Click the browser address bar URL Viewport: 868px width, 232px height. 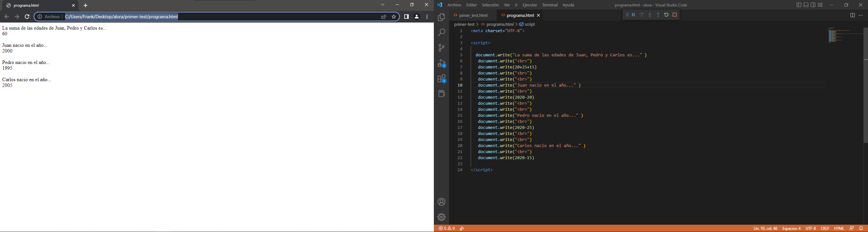pos(122,17)
